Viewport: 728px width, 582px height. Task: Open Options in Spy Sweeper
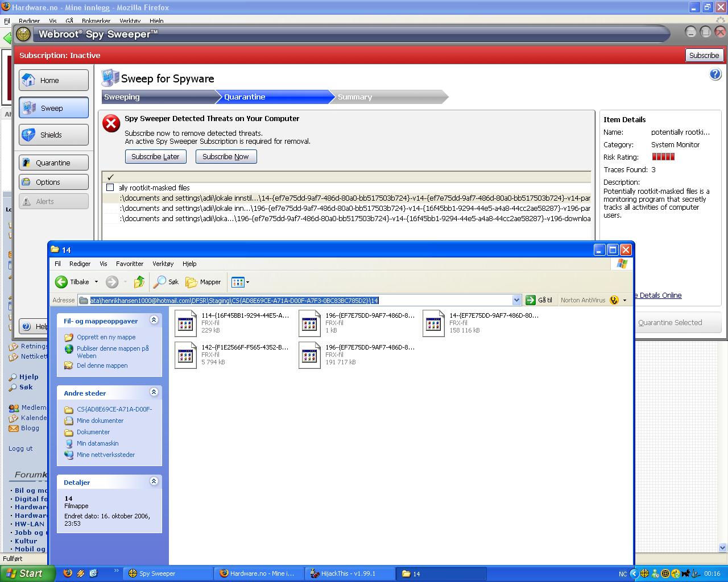[x=53, y=182]
